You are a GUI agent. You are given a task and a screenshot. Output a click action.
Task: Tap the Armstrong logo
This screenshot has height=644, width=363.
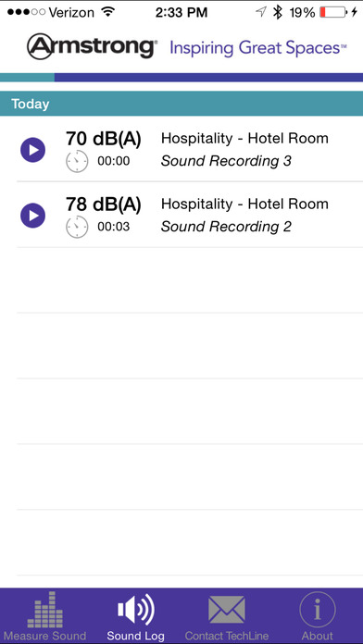tap(92, 47)
